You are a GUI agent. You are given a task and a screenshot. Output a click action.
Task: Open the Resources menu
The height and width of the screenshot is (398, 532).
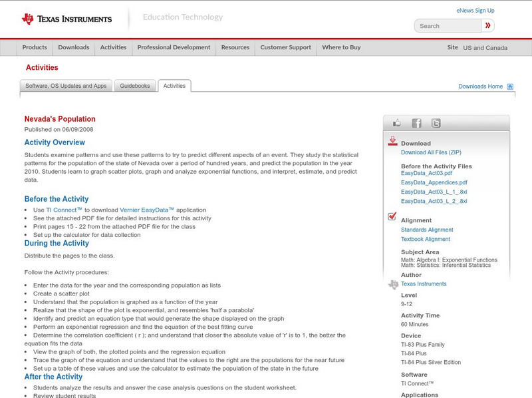tap(235, 47)
